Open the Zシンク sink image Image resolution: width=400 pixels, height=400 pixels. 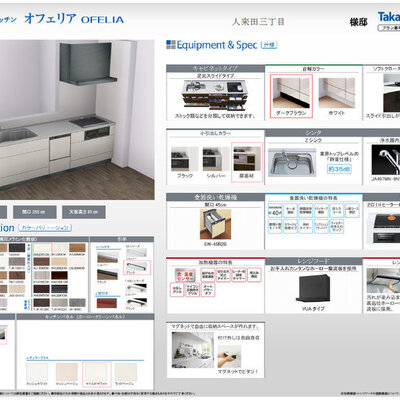pos(292,163)
